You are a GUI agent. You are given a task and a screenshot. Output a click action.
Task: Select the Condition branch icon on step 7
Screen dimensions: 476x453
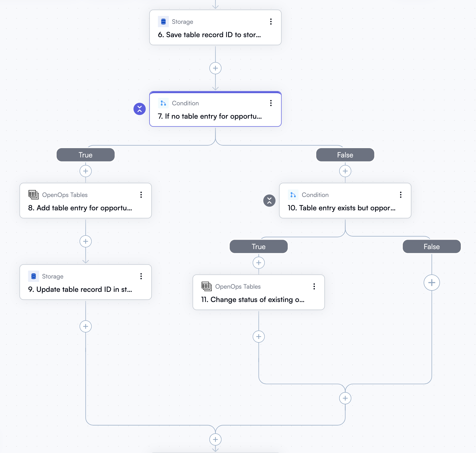tap(163, 103)
